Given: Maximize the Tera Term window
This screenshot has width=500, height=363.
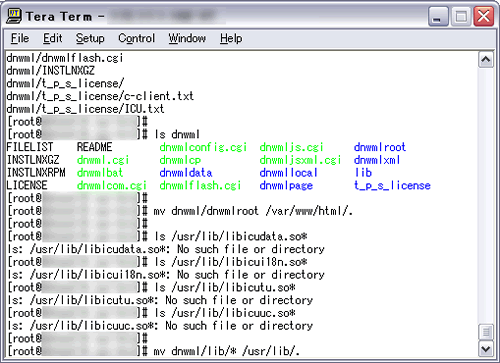Looking at the screenshot, I should pos(461,16).
